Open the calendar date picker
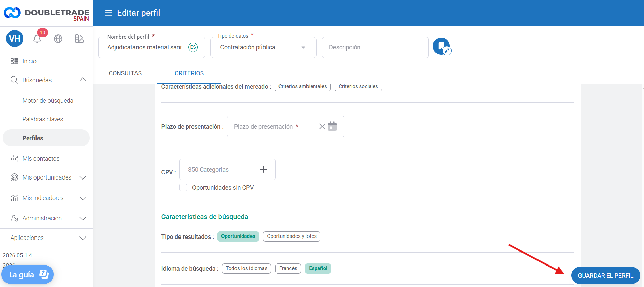 tap(332, 126)
